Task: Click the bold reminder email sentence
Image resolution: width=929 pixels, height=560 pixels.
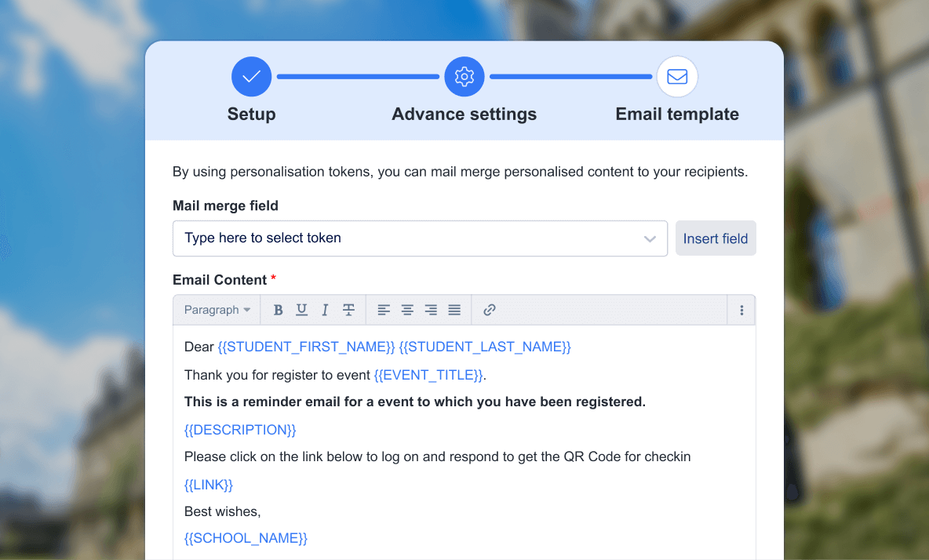Action: pyautogui.click(x=415, y=402)
